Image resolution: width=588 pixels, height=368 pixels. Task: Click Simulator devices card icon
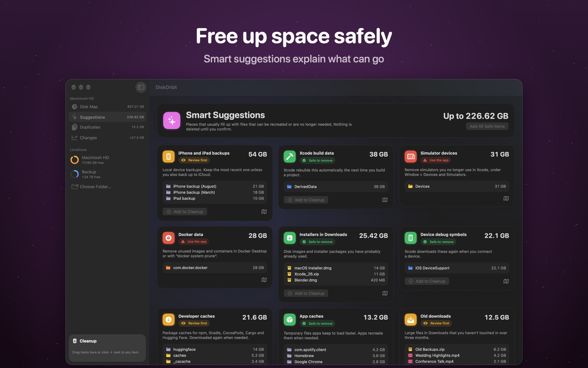pos(411,157)
